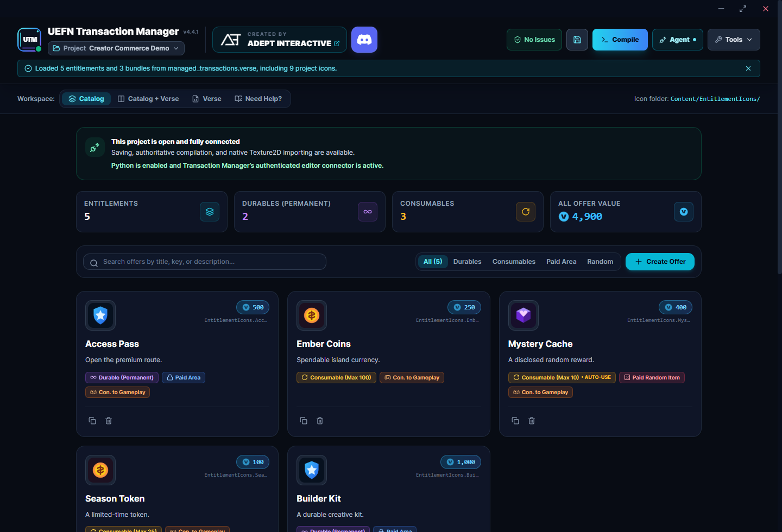Delete the Ember Coins offer
The height and width of the screenshot is (532, 782).
(320, 421)
